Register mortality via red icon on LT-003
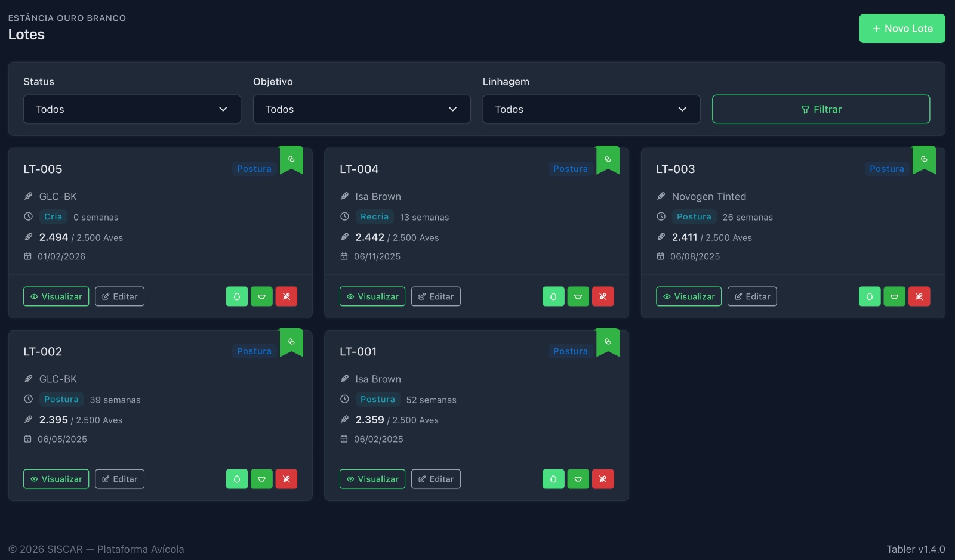This screenshot has width=955, height=560. [919, 296]
